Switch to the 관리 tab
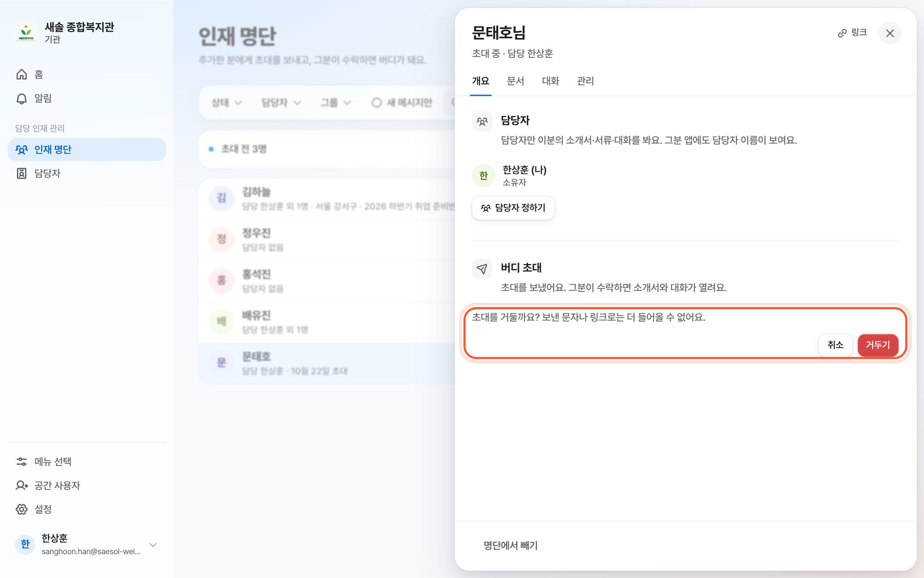This screenshot has height=578, width=924. point(585,81)
